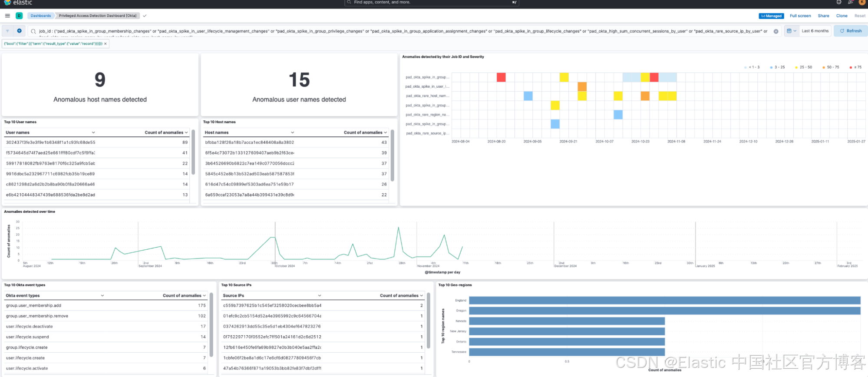Image resolution: width=868 pixels, height=377 pixels.
Task: Click the Managed badge
Action: tap(771, 16)
